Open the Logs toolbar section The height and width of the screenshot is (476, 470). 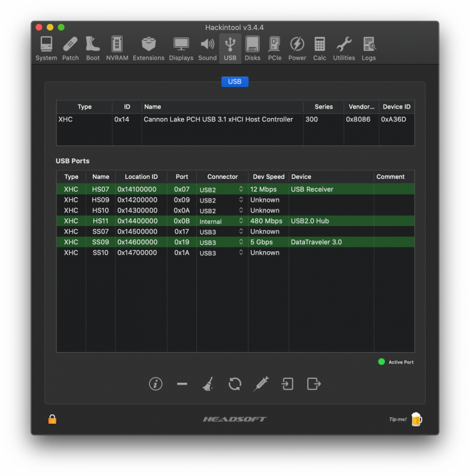click(368, 49)
